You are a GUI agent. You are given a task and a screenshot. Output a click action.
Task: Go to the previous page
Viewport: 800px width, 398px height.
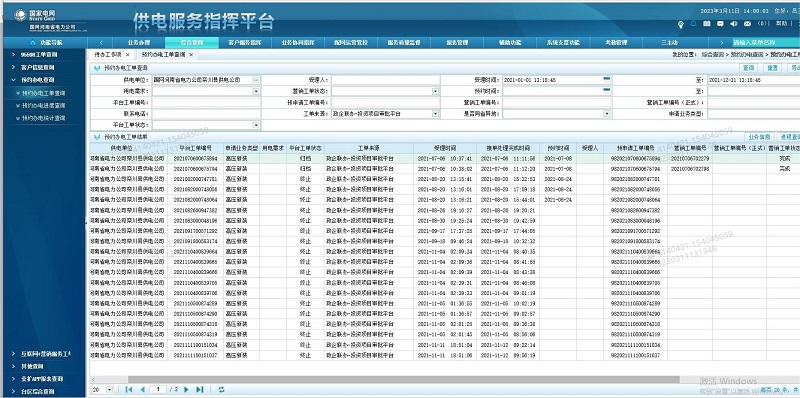[142, 389]
